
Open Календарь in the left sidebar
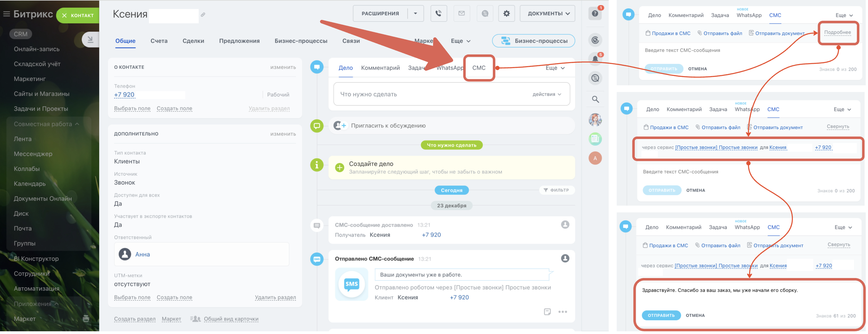pos(30,184)
